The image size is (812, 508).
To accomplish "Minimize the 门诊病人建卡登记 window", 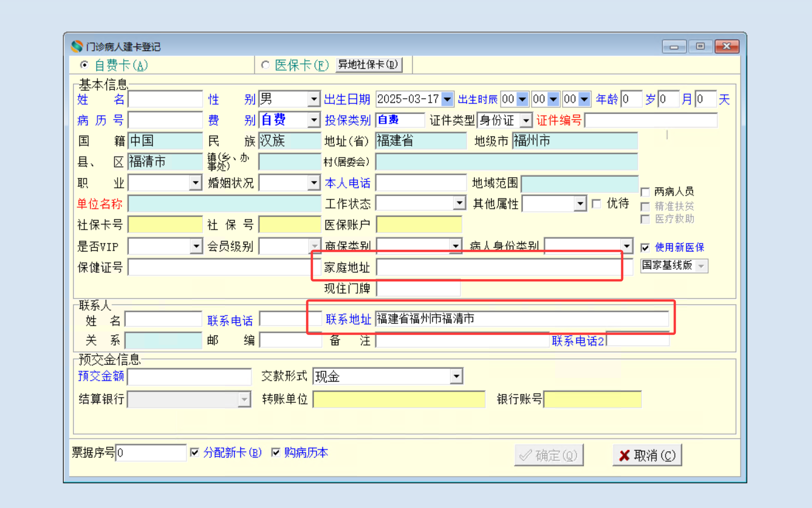I will (x=674, y=46).
